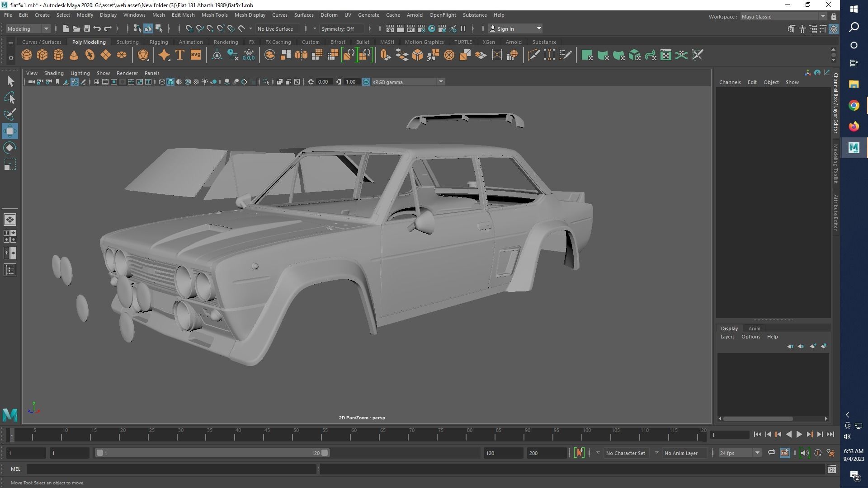Click the Save Scene icon
The image size is (868, 488).
click(87, 28)
